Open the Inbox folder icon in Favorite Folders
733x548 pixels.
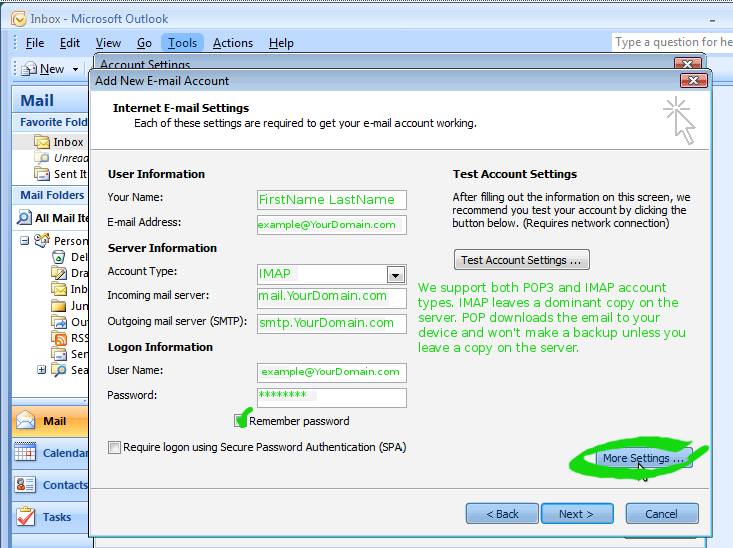tap(42, 142)
